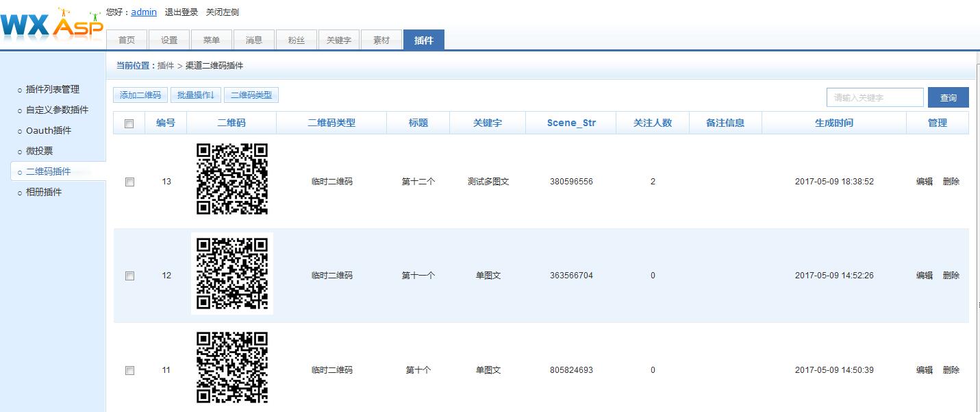Viewport: 980px width, 412px height.
Task: Click 编辑 for row 13
Action: 925,182
